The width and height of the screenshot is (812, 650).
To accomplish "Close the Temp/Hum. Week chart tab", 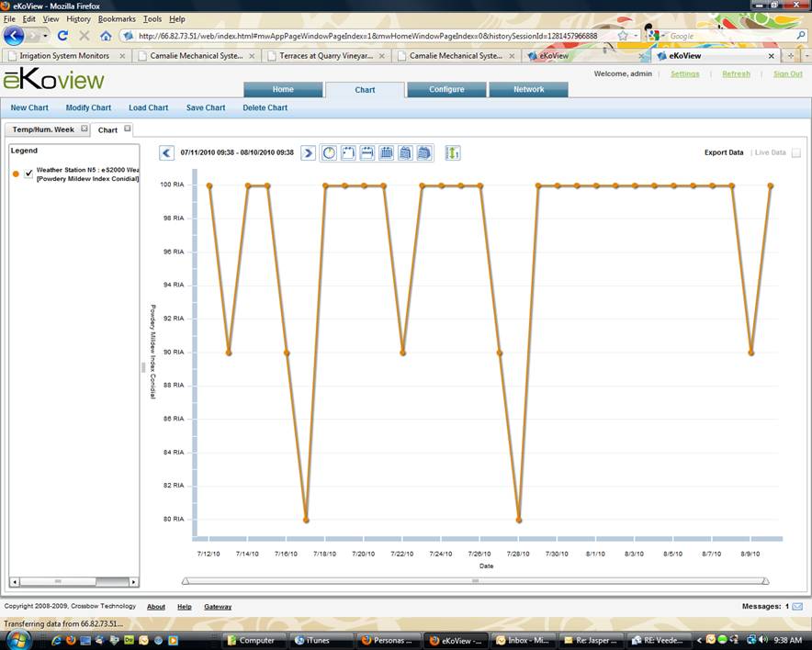I will 84,129.
